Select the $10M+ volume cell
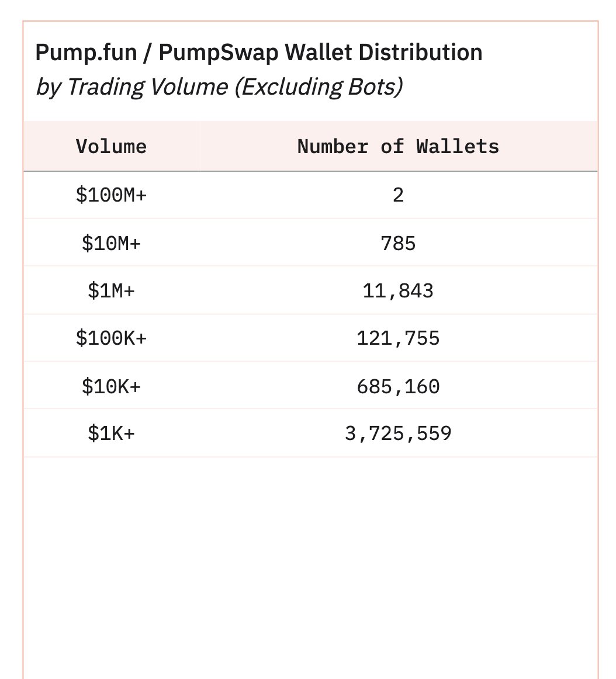Image resolution: width=616 pixels, height=679 pixels. click(111, 243)
